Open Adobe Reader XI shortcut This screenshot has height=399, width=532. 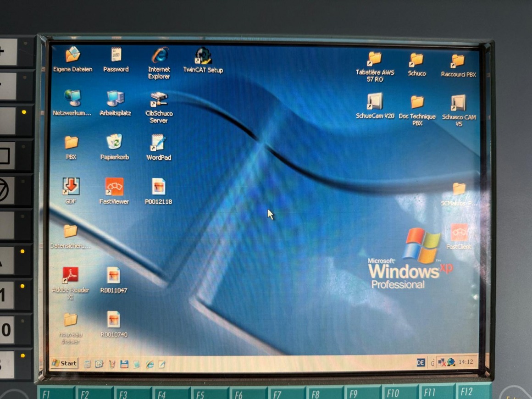[71, 275]
